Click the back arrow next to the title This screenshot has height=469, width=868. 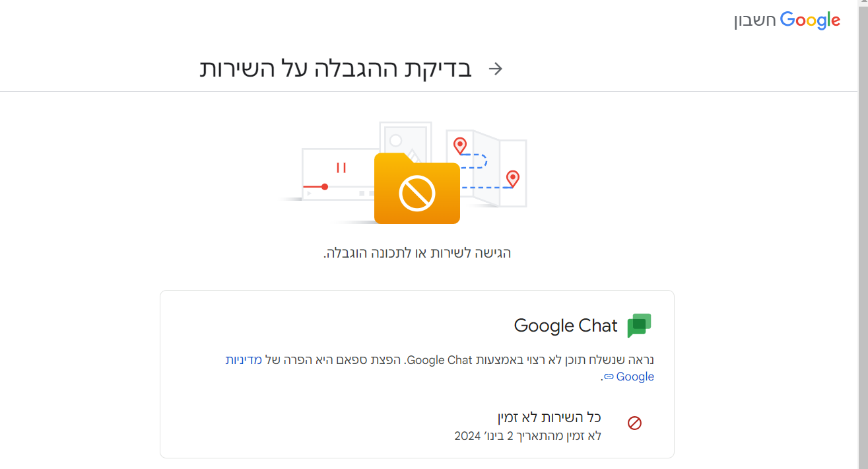(496, 68)
